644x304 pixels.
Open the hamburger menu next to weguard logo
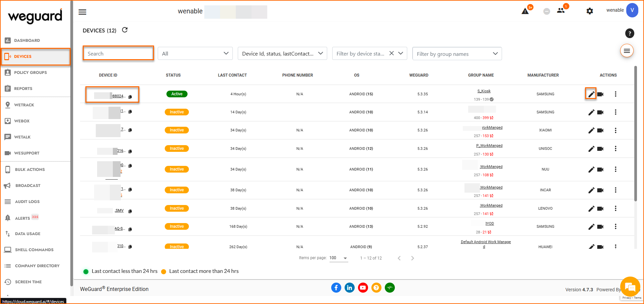pos(82,12)
